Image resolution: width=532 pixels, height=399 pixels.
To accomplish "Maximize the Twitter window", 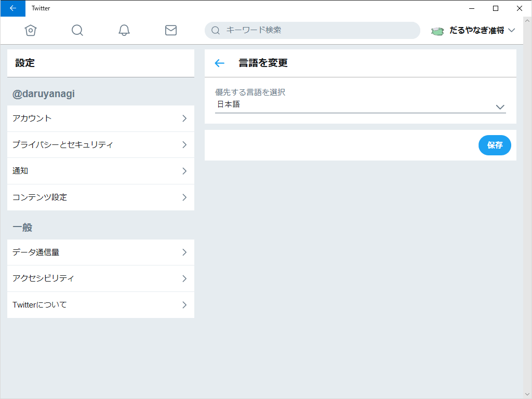I will tap(495, 8).
